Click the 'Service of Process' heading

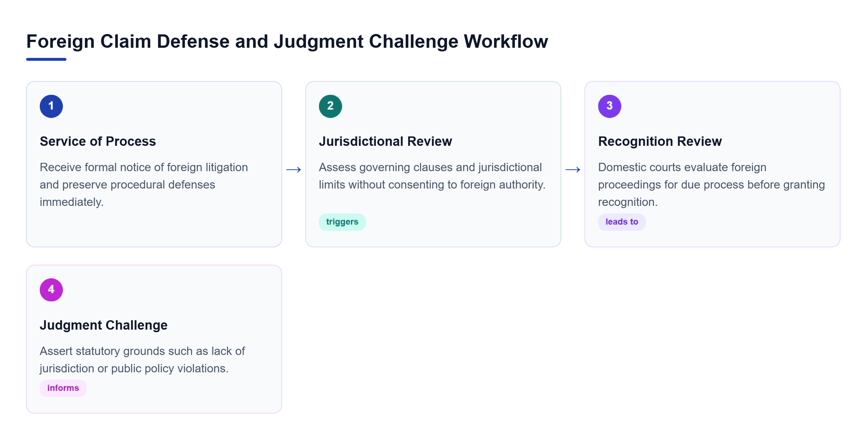click(x=98, y=141)
